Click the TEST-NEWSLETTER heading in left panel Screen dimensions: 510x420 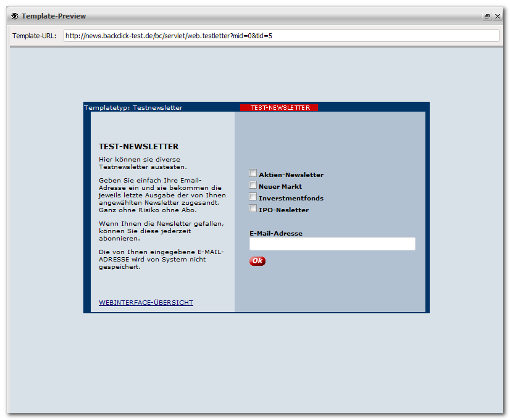[x=138, y=147]
